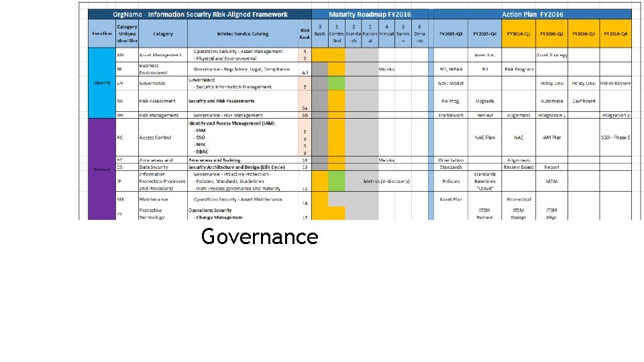Viewport: 644px width, 362px height.
Task: Click the Business Environment category cell
Action: pyautogui.click(x=162, y=69)
